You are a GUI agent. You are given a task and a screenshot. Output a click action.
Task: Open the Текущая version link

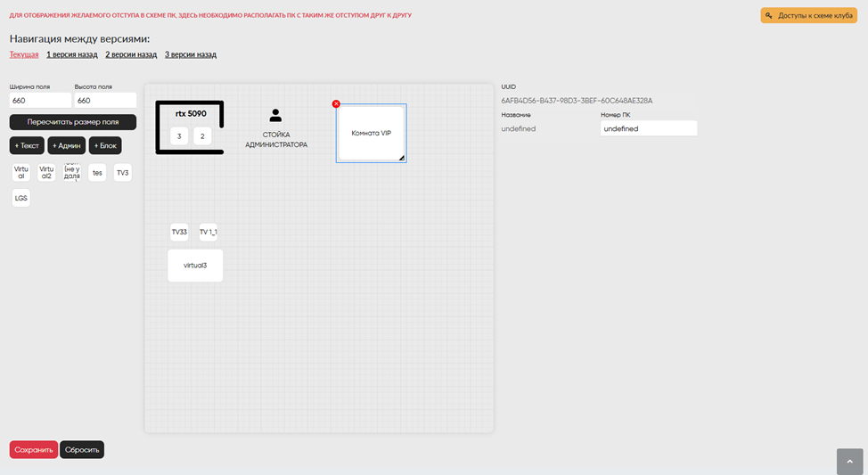coord(24,54)
